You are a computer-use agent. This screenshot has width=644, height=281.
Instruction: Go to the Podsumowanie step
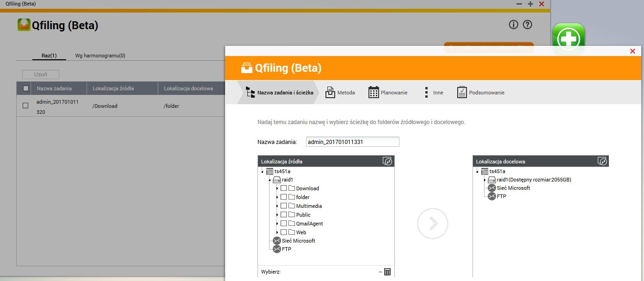pyautogui.click(x=481, y=93)
